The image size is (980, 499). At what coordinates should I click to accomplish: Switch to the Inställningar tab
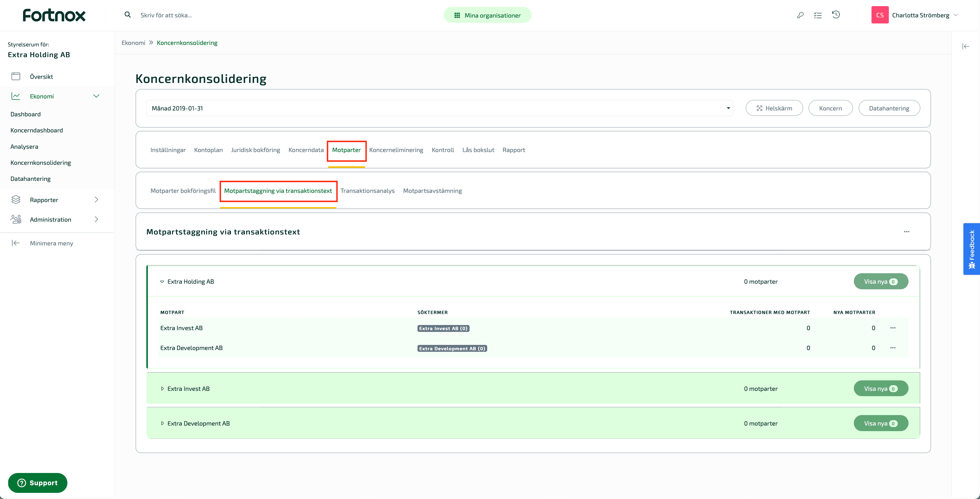click(168, 150)
